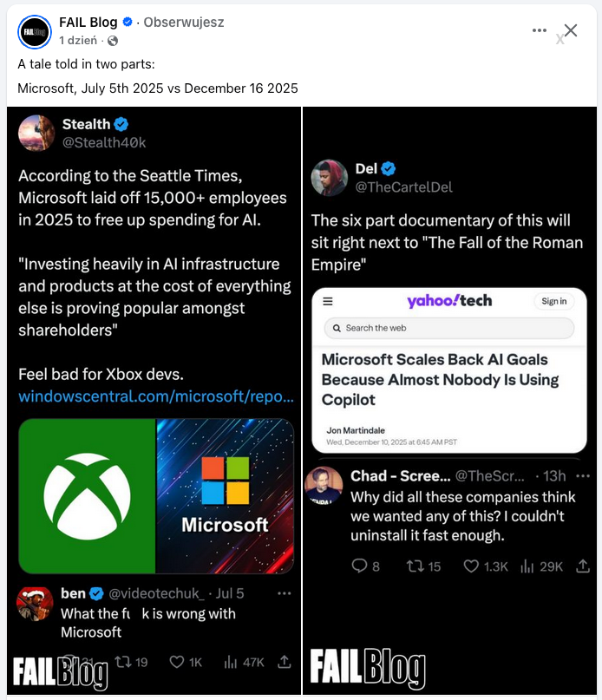Click the globe public visibility icon
602x700 pixels.
pos(113,41)
